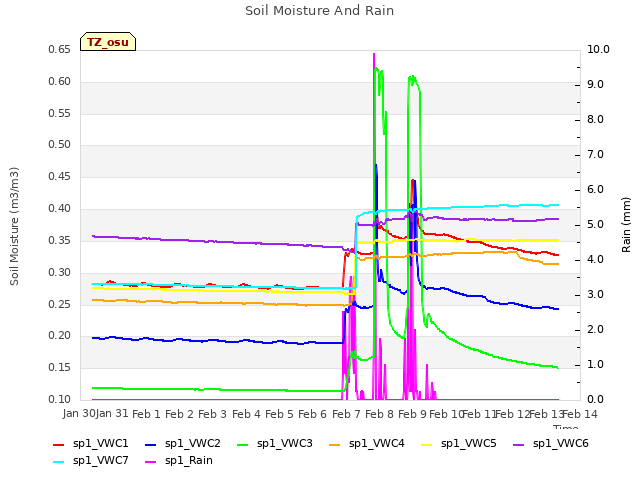Click the red sp1_VWC1 legend swatch
Viewport: 640px width, 480px height.
pos(59,445)
